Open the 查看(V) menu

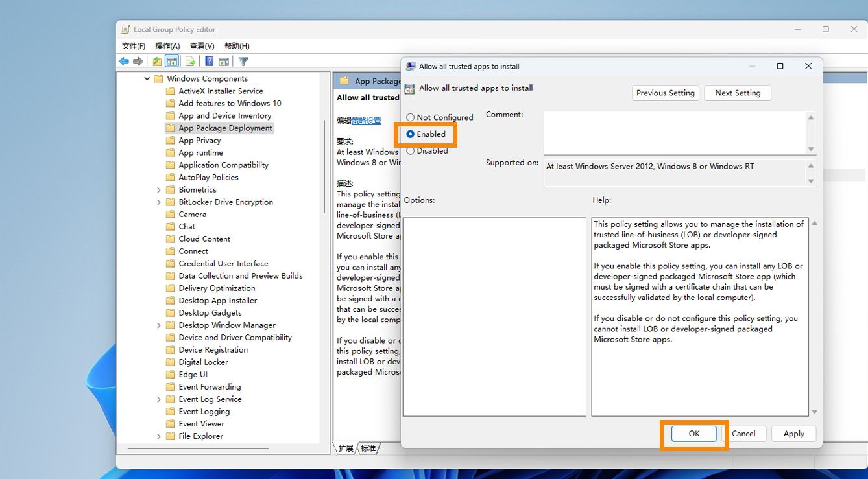pos(202,46)
